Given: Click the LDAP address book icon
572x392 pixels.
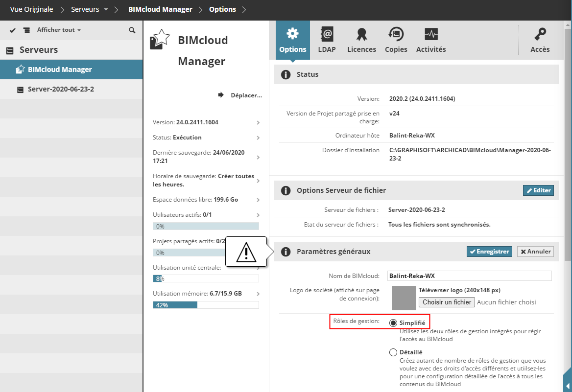Looking at the screenshot, I should coord(327,34).
